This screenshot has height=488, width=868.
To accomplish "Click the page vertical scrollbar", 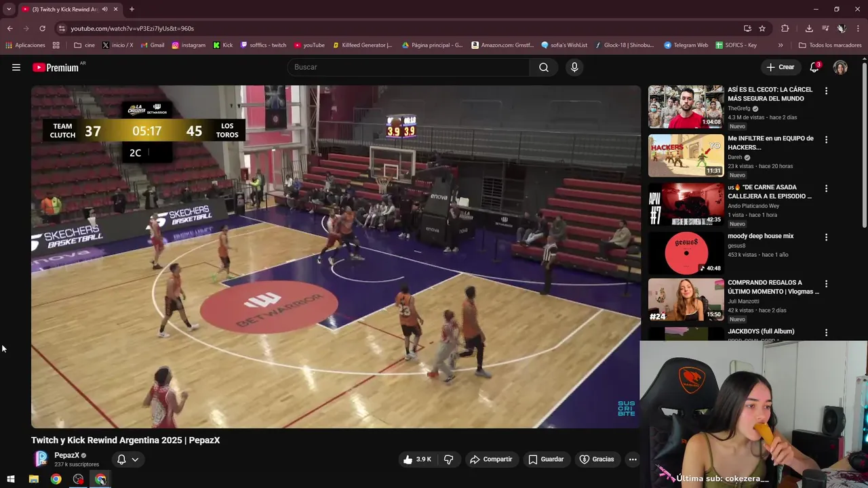I will coord(864,145).
